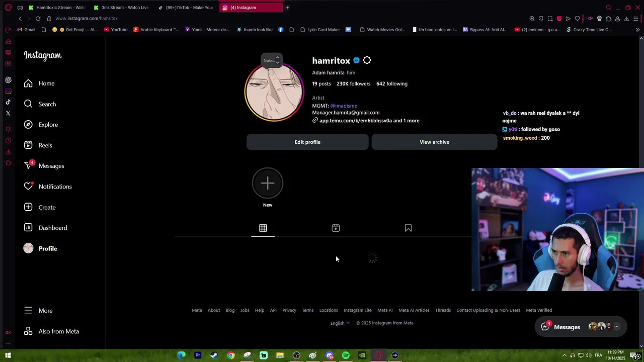Open Meta Verified footer link
Screen dimensions: 644x362
point(539,310)
